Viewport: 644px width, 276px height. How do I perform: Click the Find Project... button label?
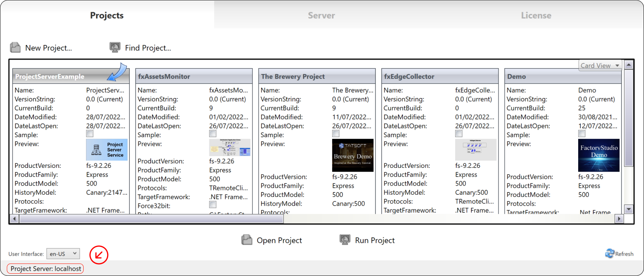point(148,48)
